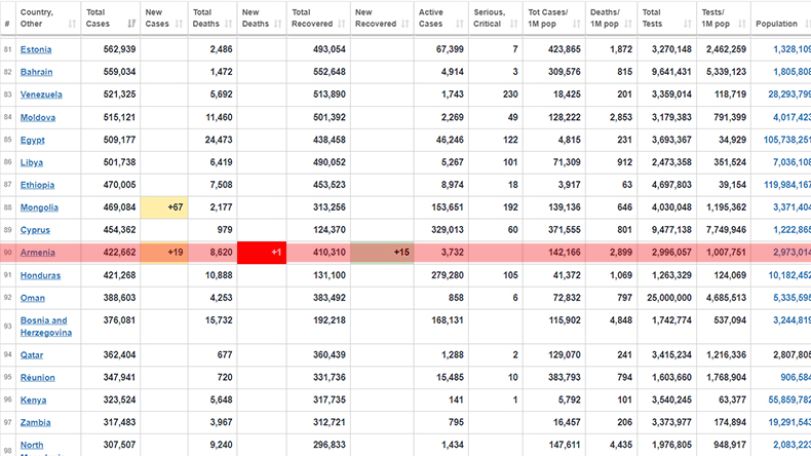Select Bahrain tests per million 5,339,123
This screenshot has width=811, height=456.
(725, 72)
